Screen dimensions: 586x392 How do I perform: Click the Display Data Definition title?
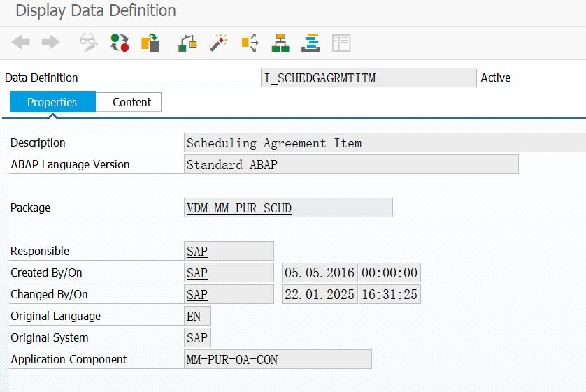point(96,10)
